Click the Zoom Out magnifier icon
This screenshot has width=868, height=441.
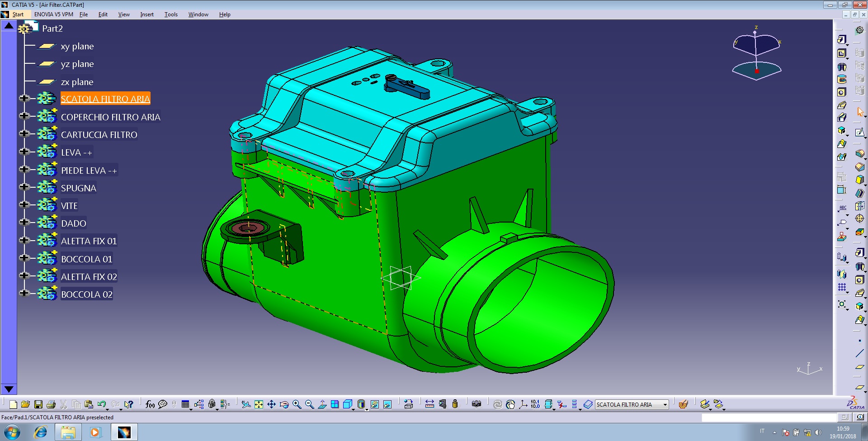coord(309,404)
